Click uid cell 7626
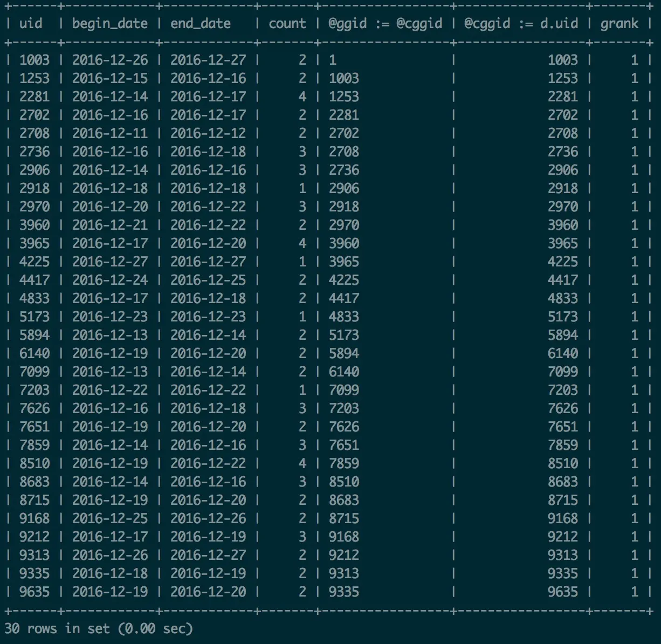The image size is (661, 644). coord(35,408)
